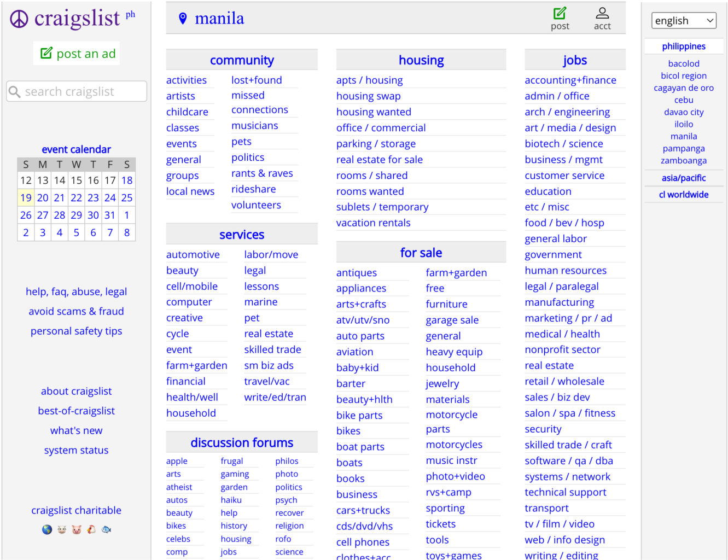Click the chicken emoji icon
Image resolution: width=728 pixels, height=560 pixels.
tap(91, 529)
